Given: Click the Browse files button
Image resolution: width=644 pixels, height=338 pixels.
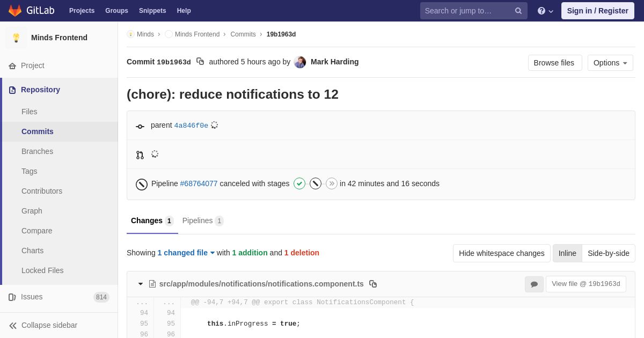Looking at the screenshot, I should (x=554, y=63).
